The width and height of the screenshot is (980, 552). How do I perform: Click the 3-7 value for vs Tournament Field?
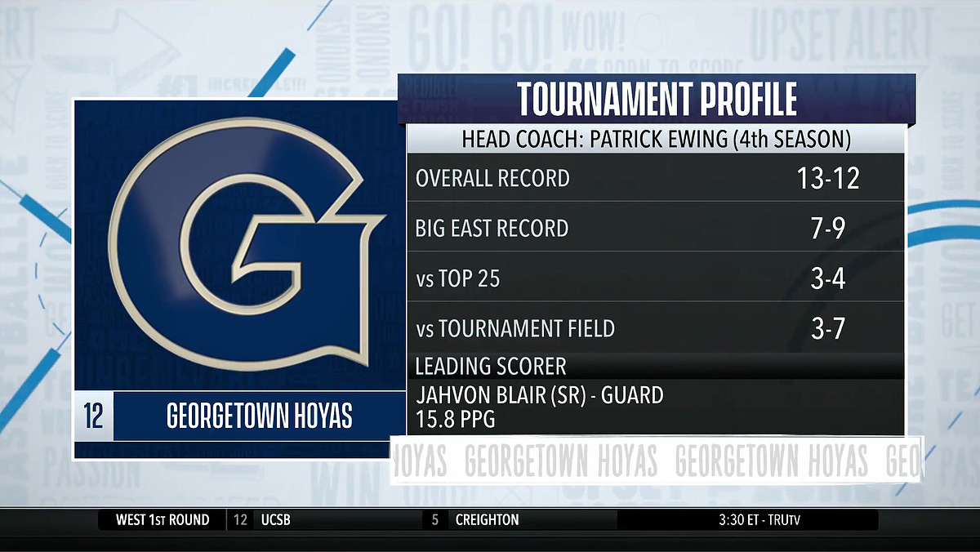click(x=828, y=328)
